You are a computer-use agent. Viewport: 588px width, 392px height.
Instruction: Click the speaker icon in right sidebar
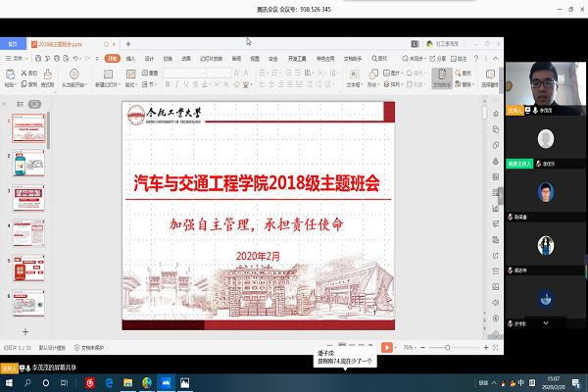point(496,303)
